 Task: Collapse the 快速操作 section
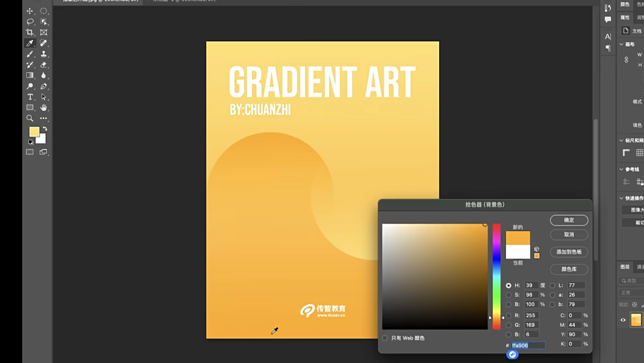[x=621, y=198]
